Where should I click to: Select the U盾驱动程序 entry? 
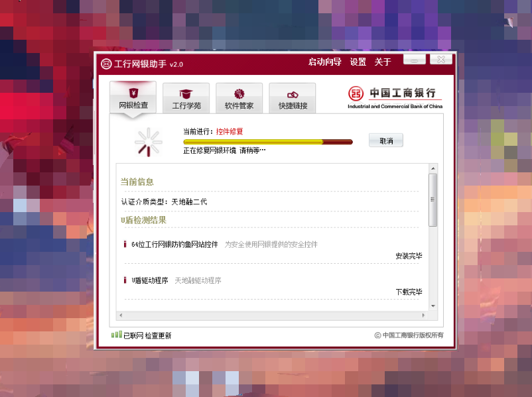[x=149, y=280]
